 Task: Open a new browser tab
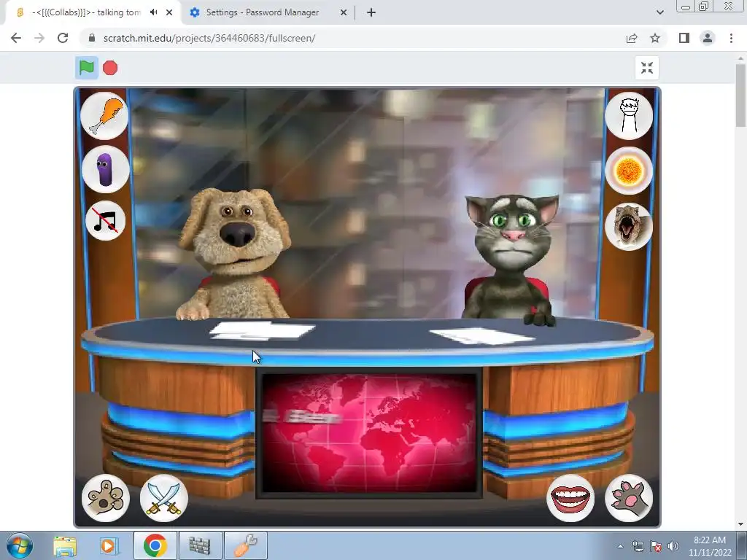(371, 13)
